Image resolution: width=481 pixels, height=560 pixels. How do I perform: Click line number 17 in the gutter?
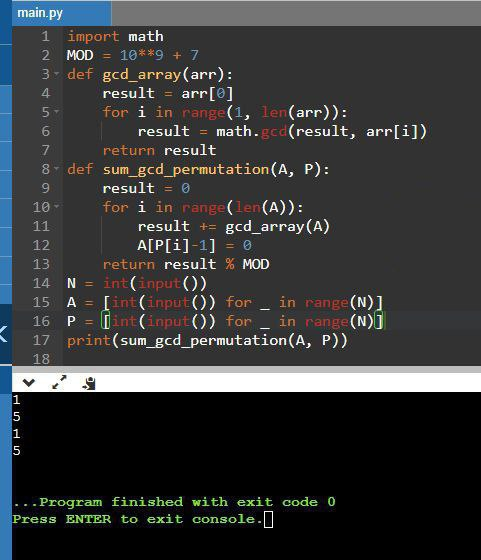pyautogui.click(x=41, y=340)
